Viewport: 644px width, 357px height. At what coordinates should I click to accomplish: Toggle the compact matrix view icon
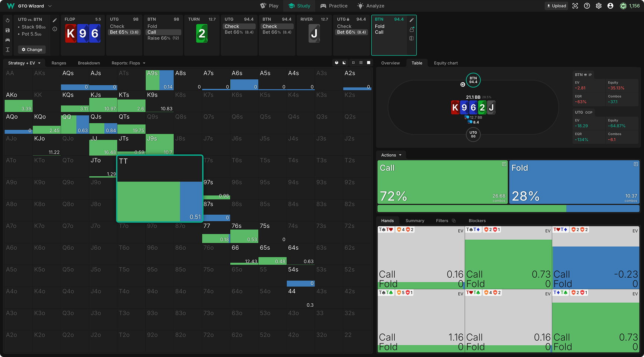(353, 63)
